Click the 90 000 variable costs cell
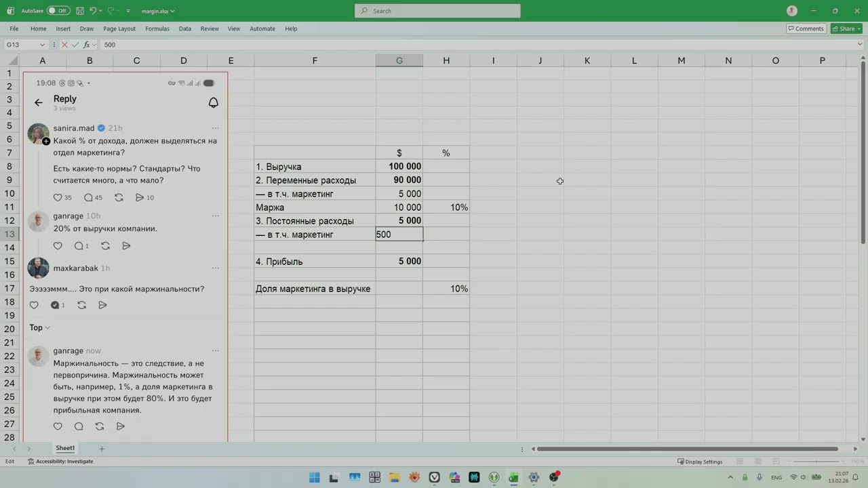Screen dimensions: 868x488 [x=399, y=180]
